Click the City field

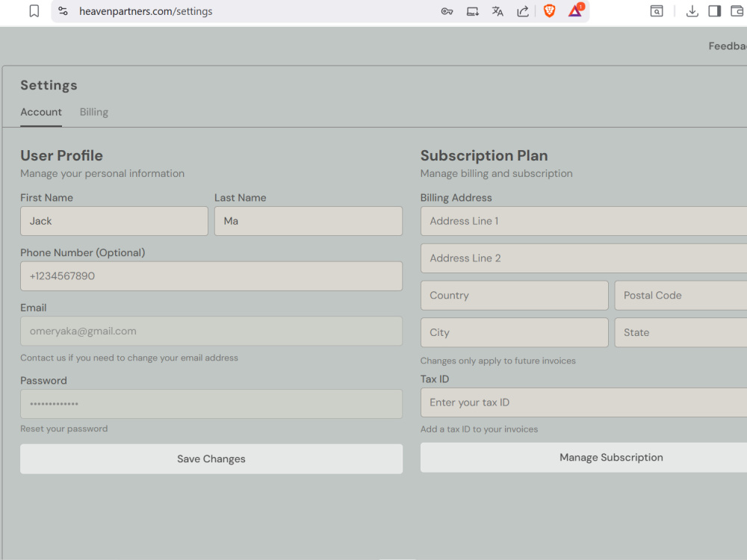point(515,332)
